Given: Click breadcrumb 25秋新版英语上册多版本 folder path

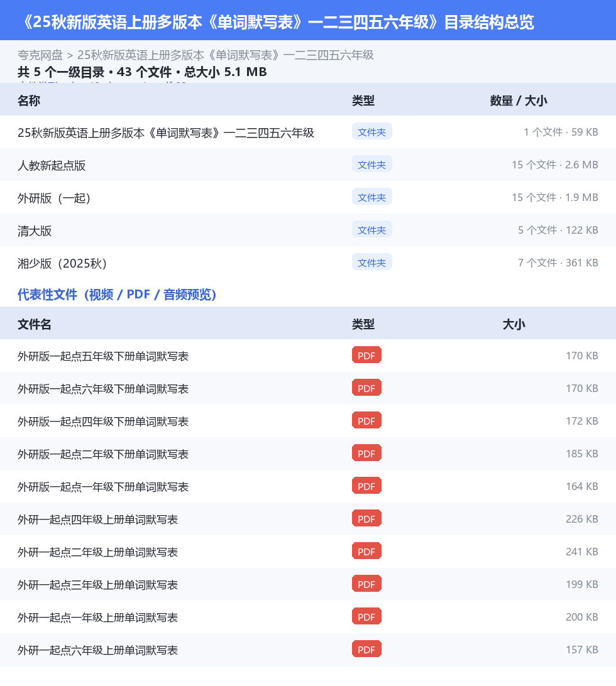Looking at the screenshot, I should [226, 55].
